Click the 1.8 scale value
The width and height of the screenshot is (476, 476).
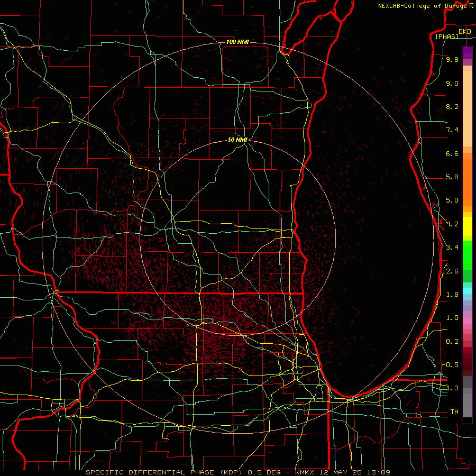click(x=452, y=295)
